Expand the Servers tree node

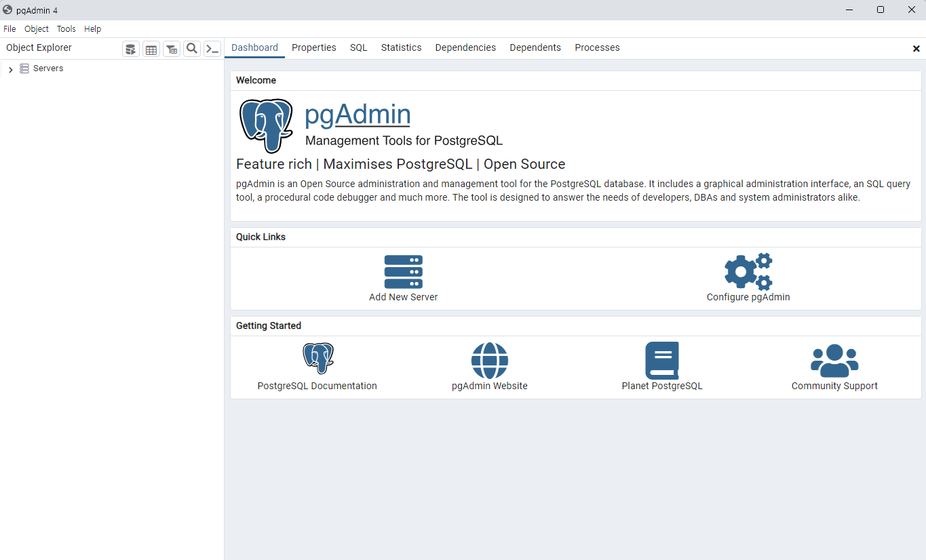10,69
